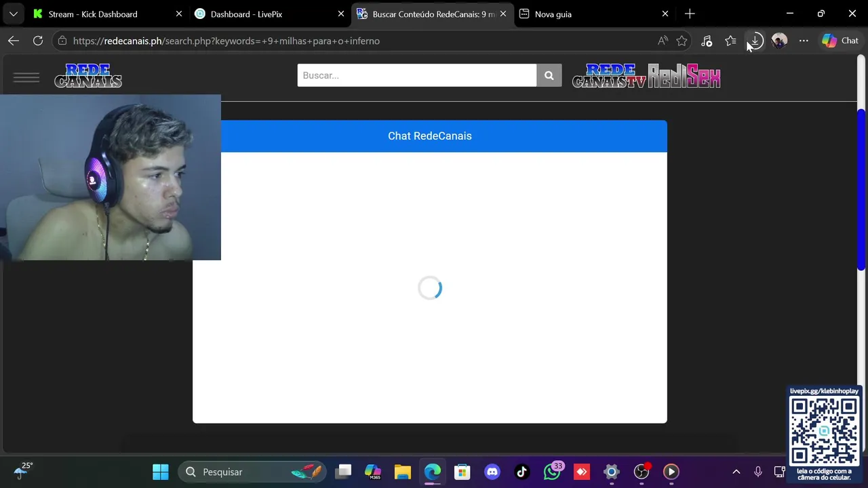The image size is (868, 488).
Task: Open the RedeCanais TV logo link
Action: tap(609, 76)
